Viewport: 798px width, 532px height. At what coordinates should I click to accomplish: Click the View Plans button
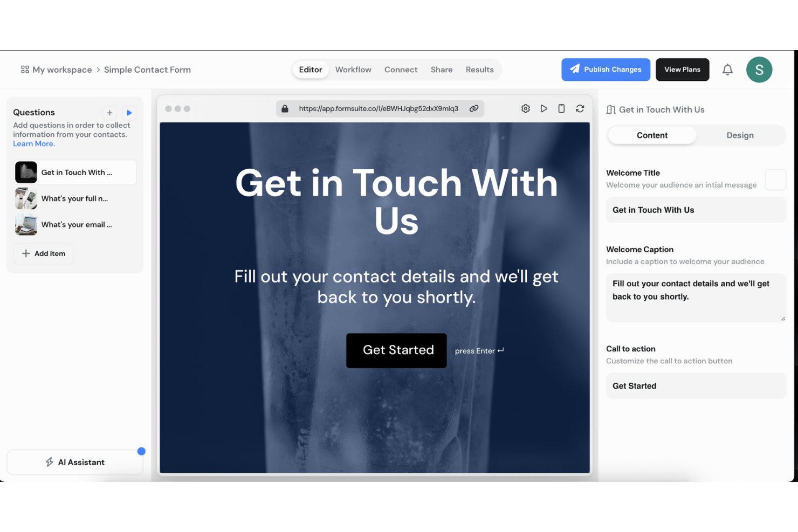(x=683, y=70)
